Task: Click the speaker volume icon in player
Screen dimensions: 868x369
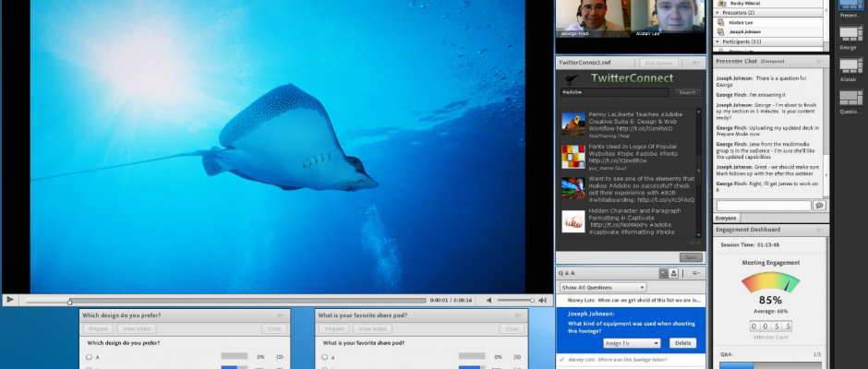Action: [491, 301]
